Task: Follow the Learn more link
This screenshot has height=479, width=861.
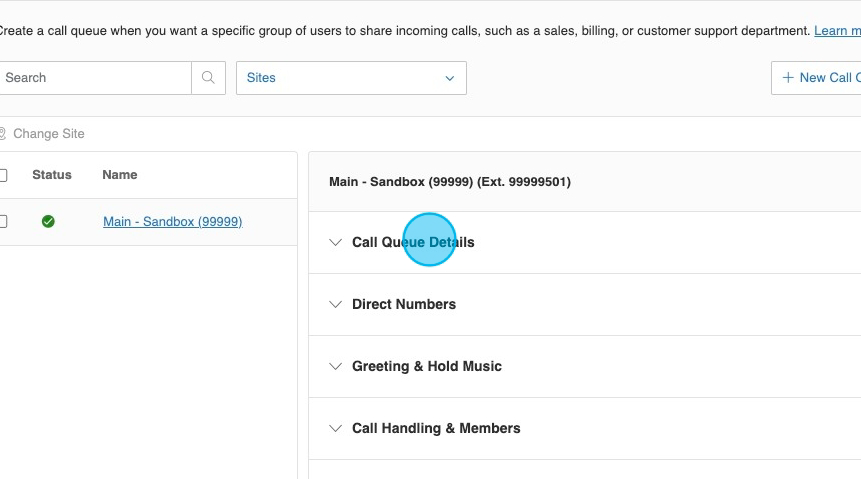Action: [837, 31]
